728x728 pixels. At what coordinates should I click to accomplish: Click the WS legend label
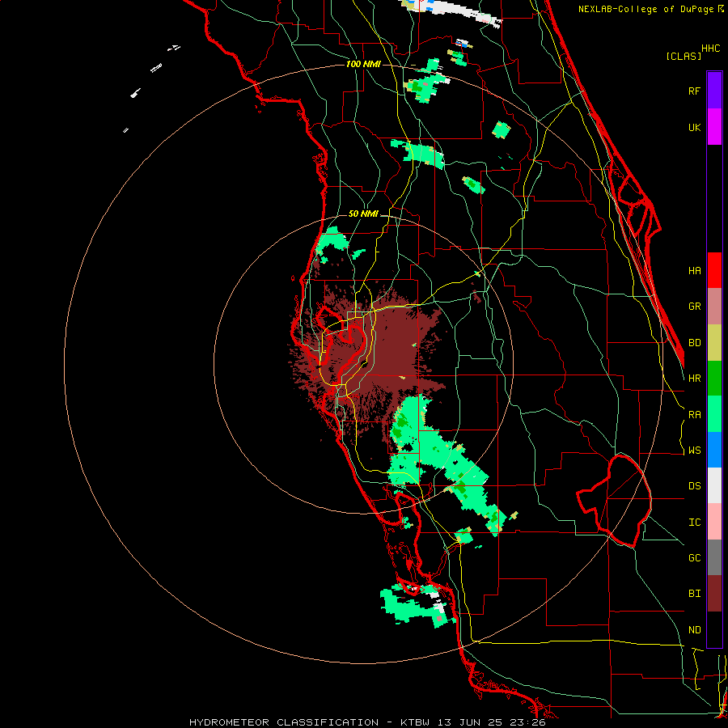click(x=695, y=451)
